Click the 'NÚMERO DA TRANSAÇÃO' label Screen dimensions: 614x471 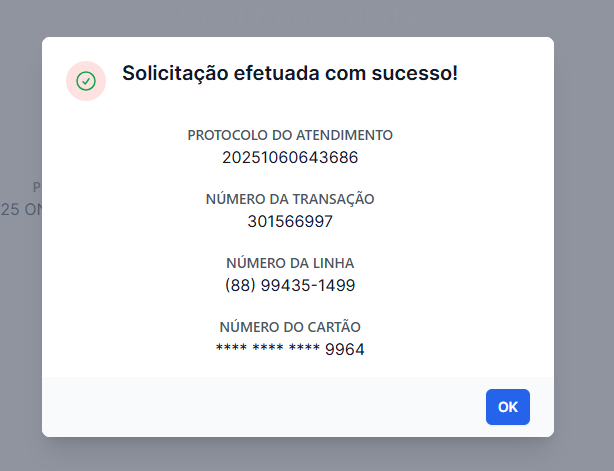pos(290,199)
